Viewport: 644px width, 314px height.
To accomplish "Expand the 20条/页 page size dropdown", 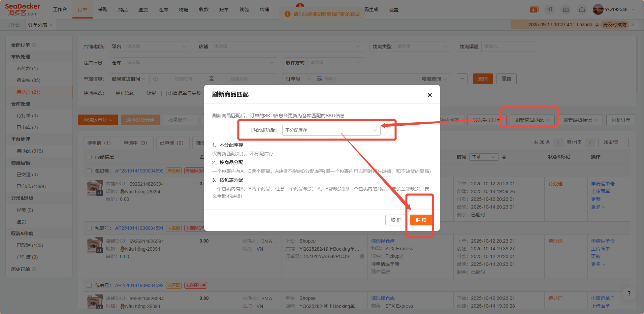I will [613, 143].
